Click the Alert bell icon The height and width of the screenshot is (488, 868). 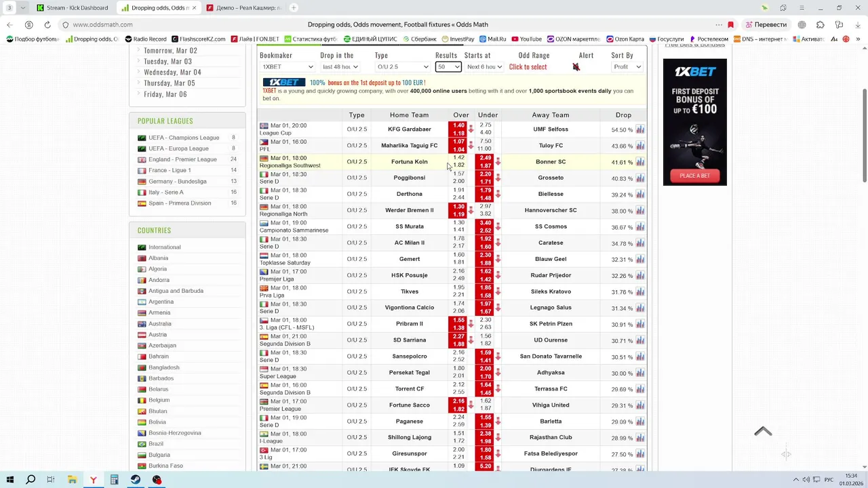(576, 67)
